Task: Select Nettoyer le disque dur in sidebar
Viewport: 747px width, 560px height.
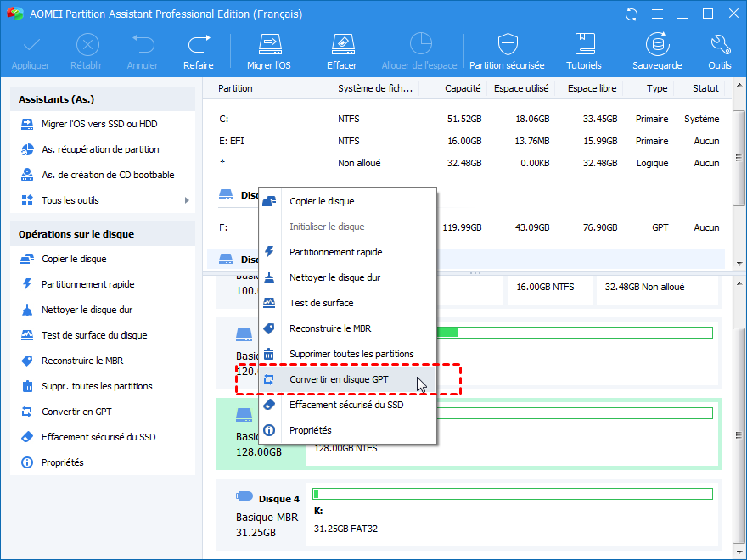Action: point(87,310)
